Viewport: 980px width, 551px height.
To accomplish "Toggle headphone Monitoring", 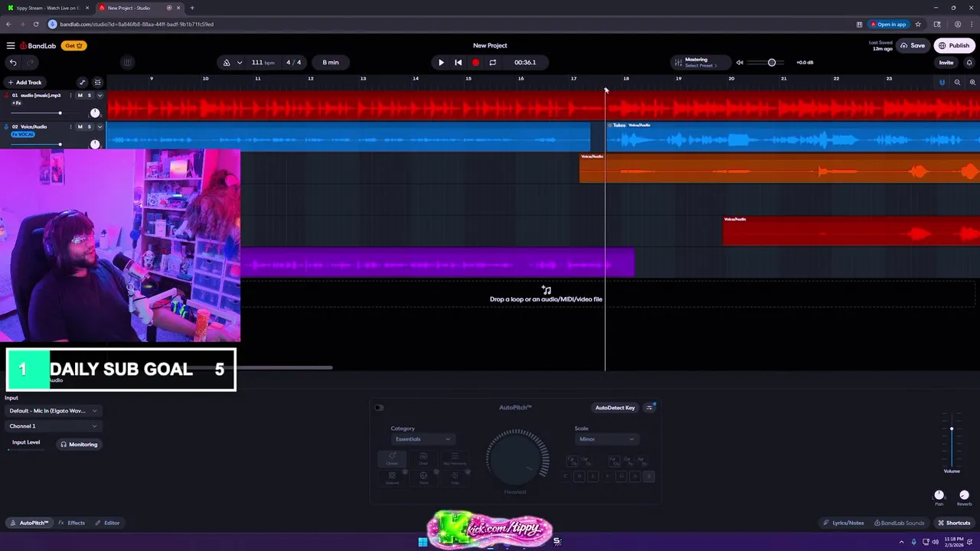I will point(80,445).
